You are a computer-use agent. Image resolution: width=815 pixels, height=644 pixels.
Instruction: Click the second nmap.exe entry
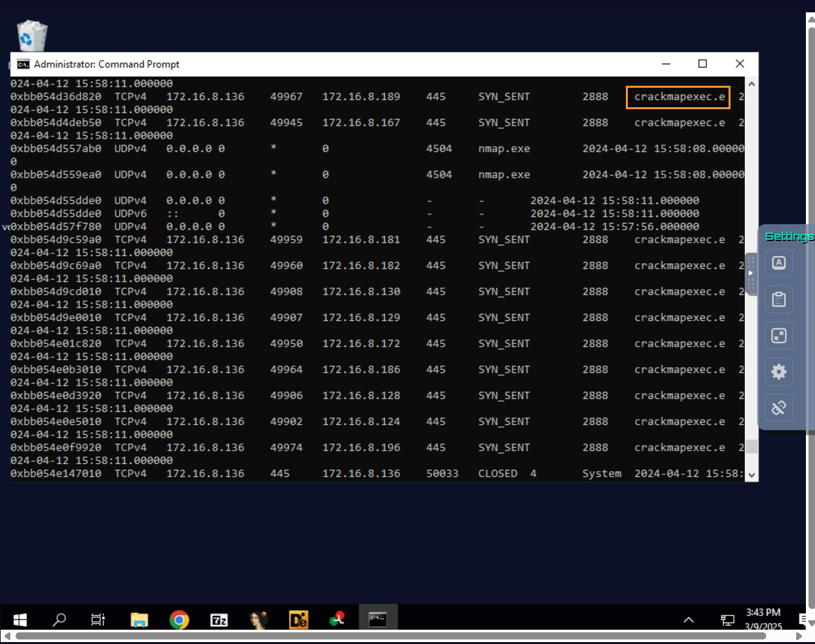(504, 175)
